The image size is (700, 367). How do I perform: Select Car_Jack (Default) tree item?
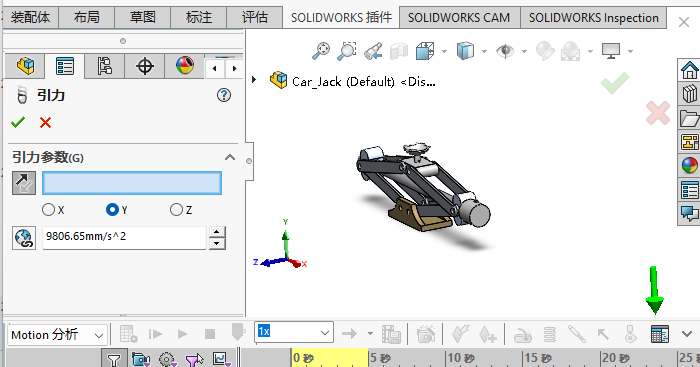tap(353, 81)
